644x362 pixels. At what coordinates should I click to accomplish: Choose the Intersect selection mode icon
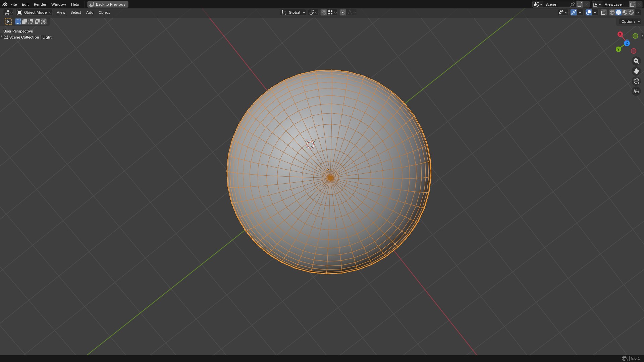44,21
